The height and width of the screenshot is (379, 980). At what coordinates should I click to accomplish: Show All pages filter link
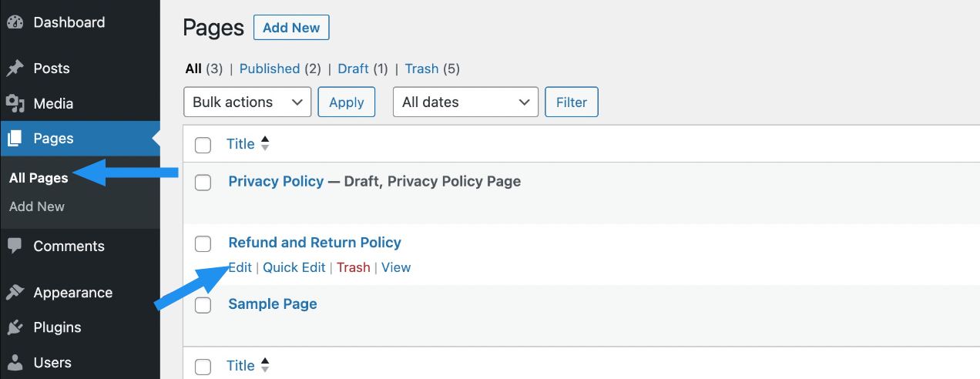pyautogui.click(x=193, y=69)
